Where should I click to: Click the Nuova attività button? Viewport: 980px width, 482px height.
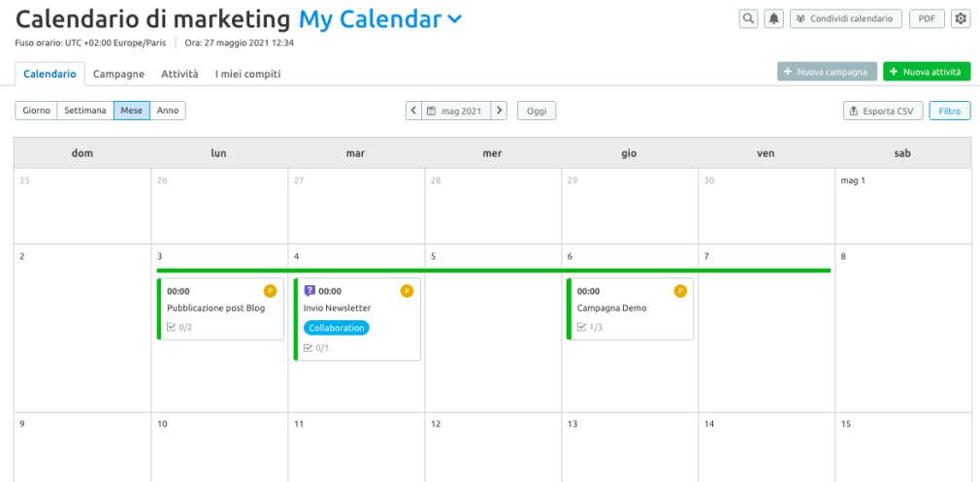tap(927, 72)
